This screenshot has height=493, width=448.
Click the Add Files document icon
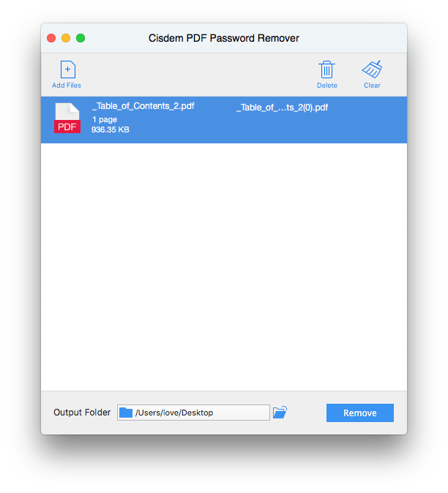(x=67, y=69)
